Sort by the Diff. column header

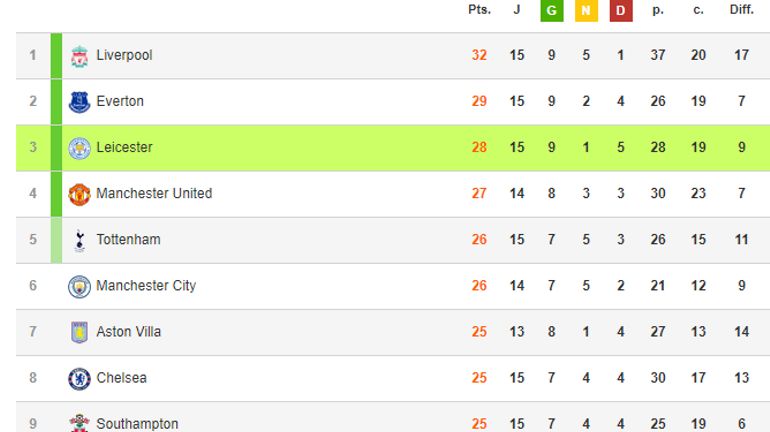coord(742,10)
